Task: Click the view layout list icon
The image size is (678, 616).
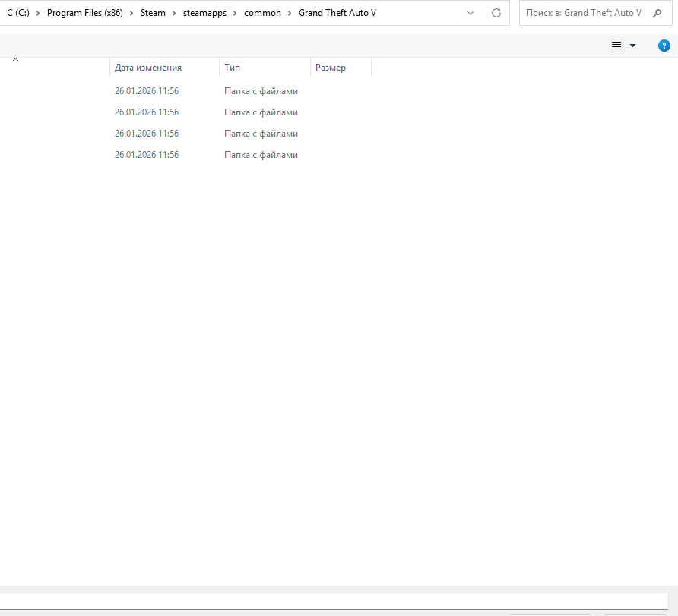Action: 616,46
